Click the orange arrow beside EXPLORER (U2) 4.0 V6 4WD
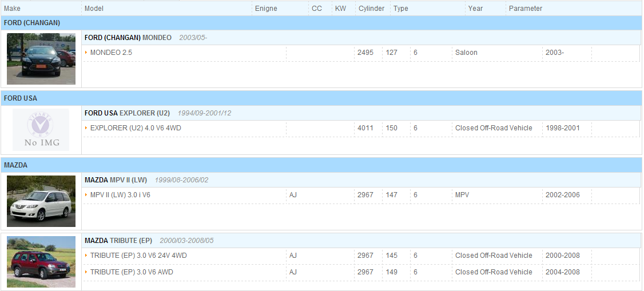 pyautogui.click(x=86, y=128)
